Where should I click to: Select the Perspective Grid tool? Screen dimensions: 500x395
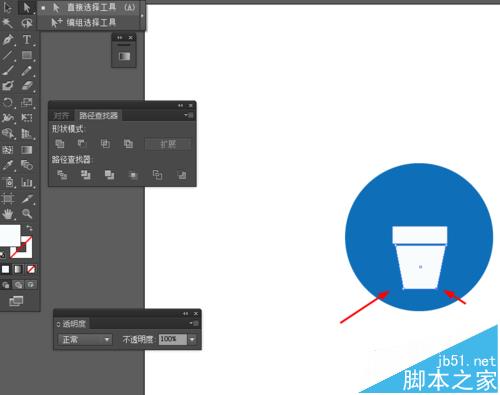[27, 134]
